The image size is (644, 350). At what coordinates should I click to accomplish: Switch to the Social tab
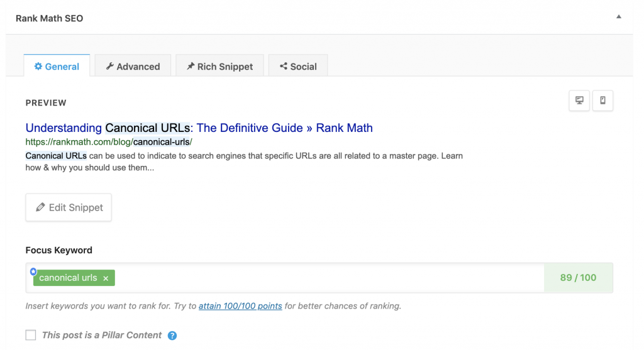[x=298, y=65]
